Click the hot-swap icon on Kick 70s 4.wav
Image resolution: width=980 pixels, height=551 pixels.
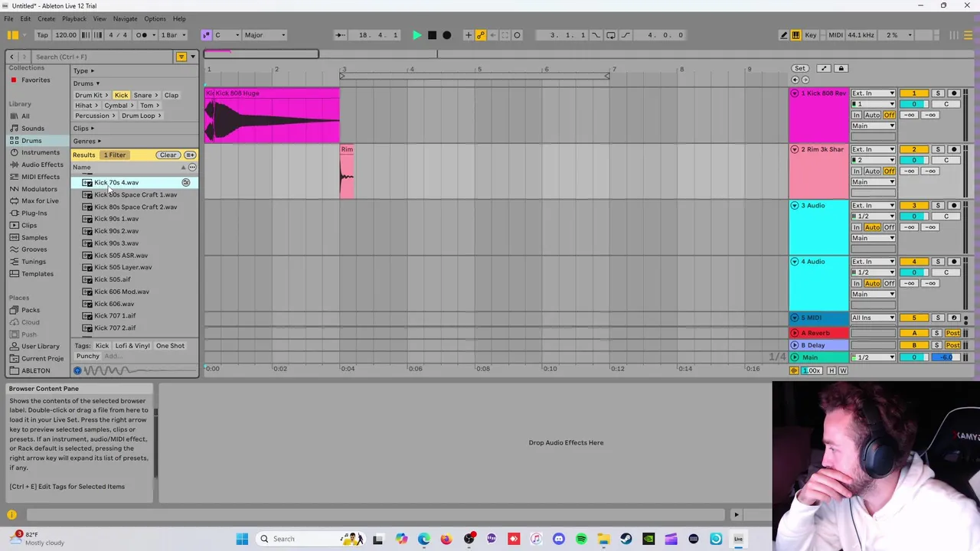pyautogui.click(x=185, y=183)
